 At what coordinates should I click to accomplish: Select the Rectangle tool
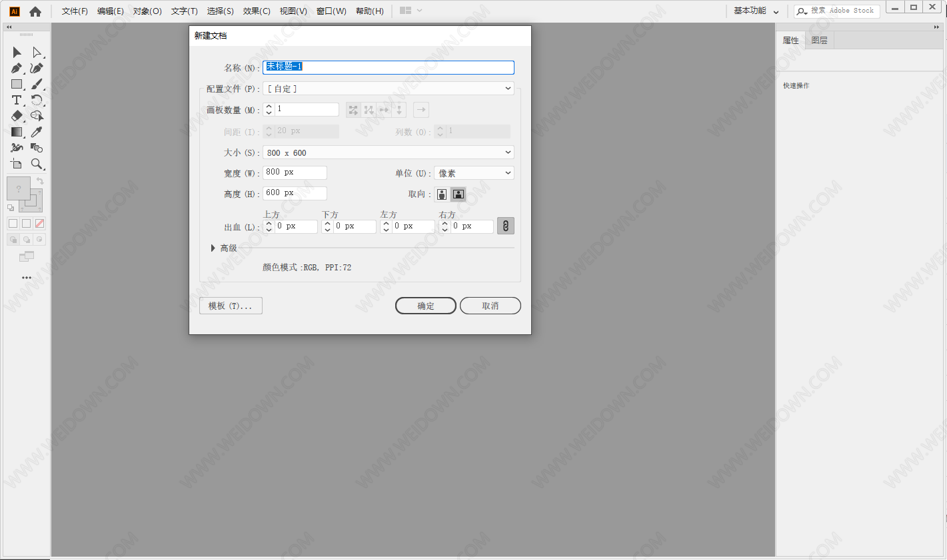click(x=17, y=84)
